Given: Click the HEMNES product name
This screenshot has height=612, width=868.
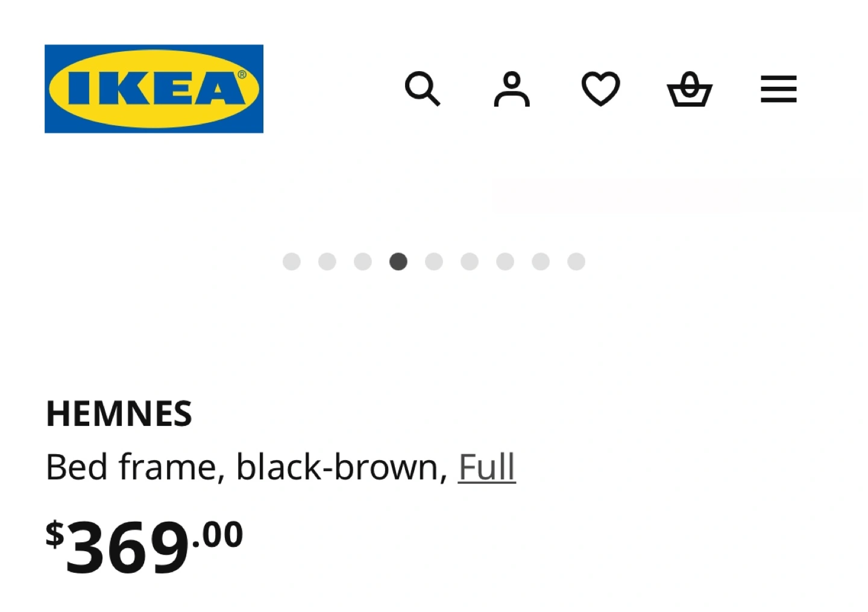Looking at the screenshot, I should click(x=119, y=414).
